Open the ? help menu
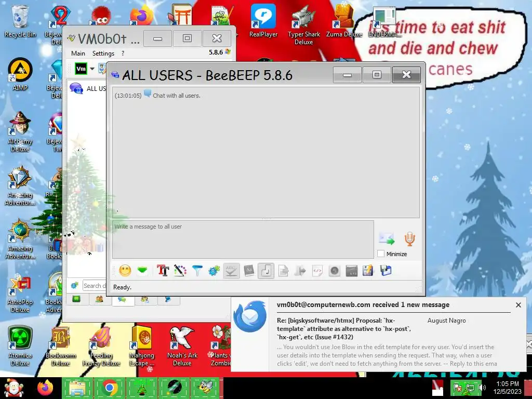532x399 pixels. 123,54
